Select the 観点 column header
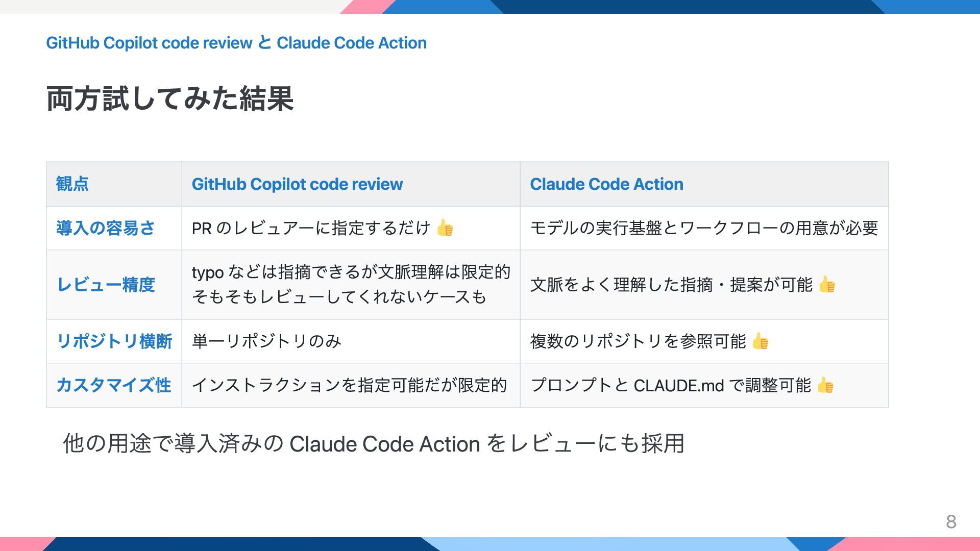The height and width of the screenshot is (551, 980). pyautogui.click(x=72, y=184)
